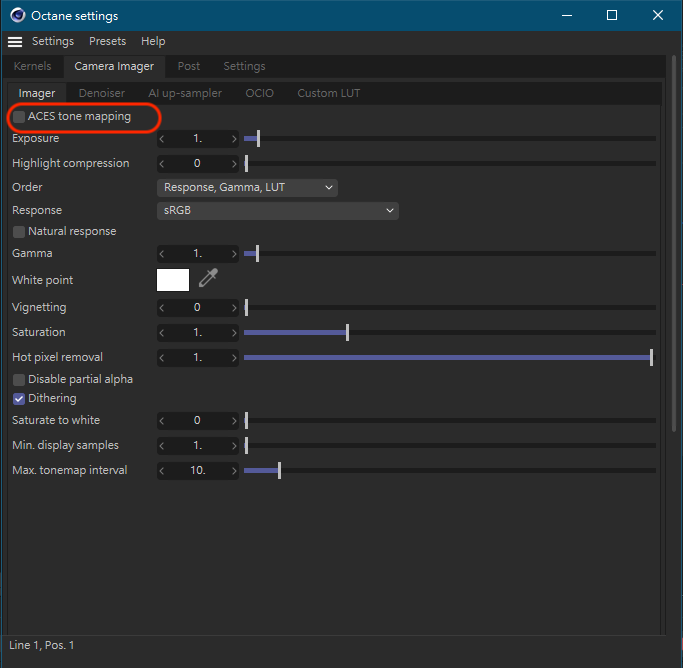Viewport: 683px width, 668px height.
Task: Select the Custom LUT tab
Action: coord(328,93)
